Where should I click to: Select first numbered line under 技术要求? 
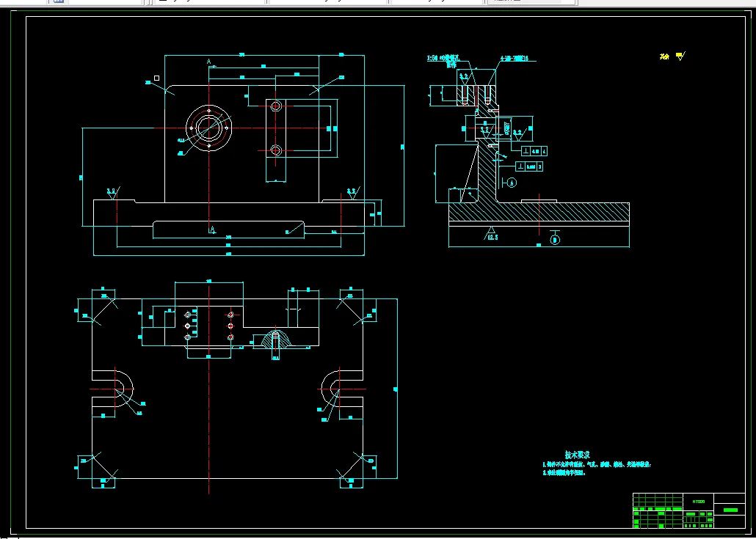pos(597,465)
